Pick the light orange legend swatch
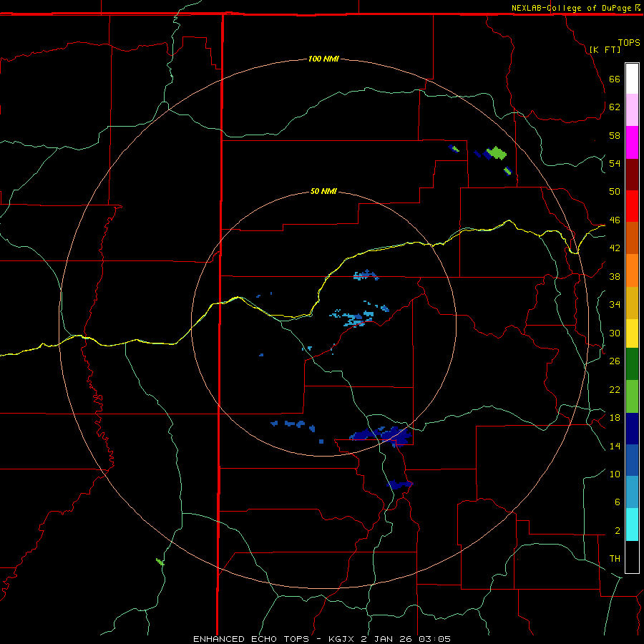 pyautogui.click(x=632, y=270)
